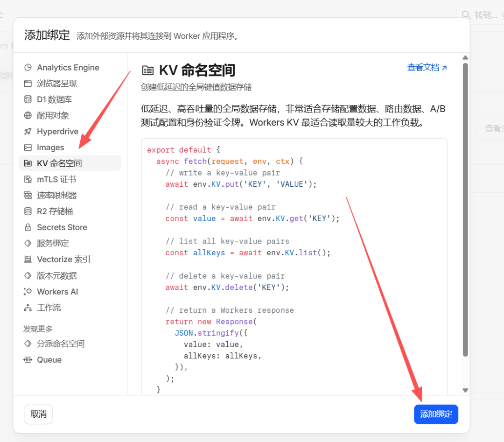Image resolution: width=504 pixels, height=442 pixels.
Task: Click the code line env.KV.delete('KEY')
Action: click(227, 288)
